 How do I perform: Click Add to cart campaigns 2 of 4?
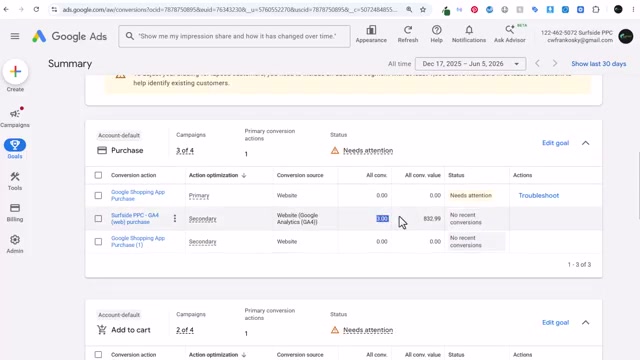click(x=185, y=330)
